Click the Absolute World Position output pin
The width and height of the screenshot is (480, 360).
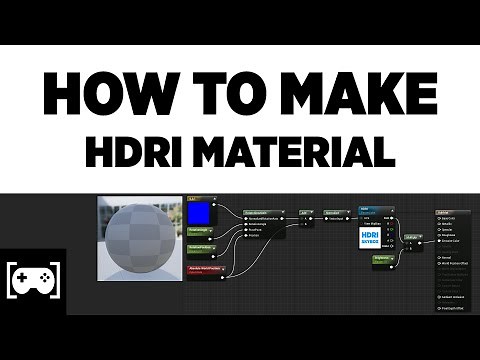[x=223, y=277]
